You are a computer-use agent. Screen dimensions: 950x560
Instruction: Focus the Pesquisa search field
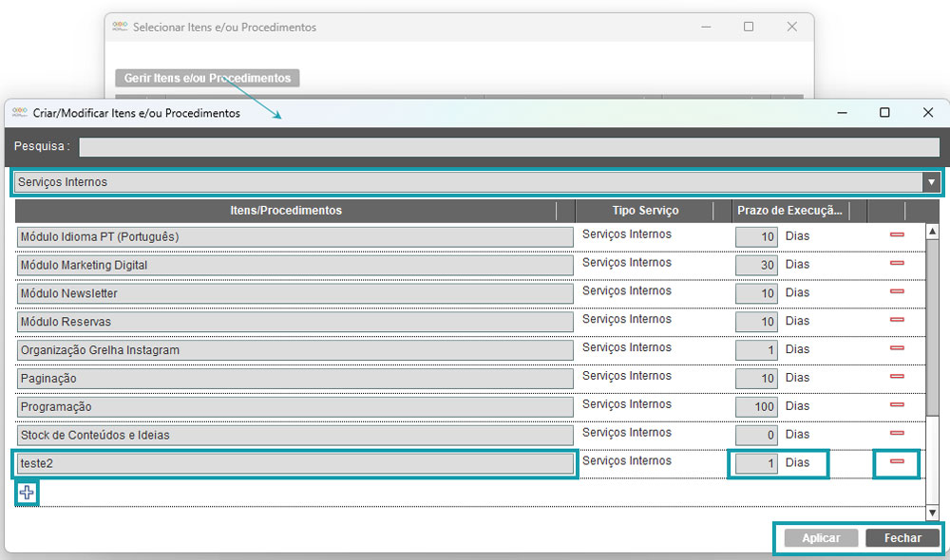[508, 147]
